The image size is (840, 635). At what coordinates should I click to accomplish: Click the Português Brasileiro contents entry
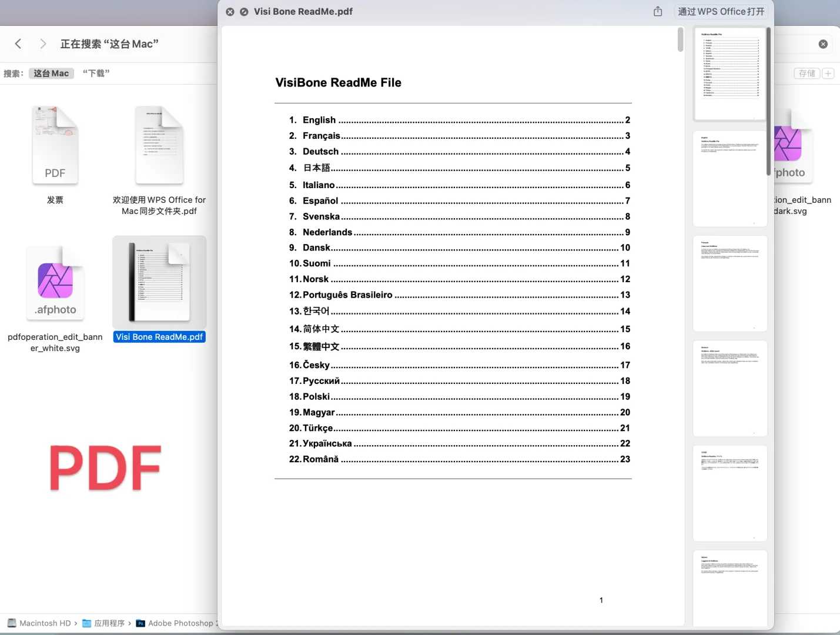click(459, 295)
